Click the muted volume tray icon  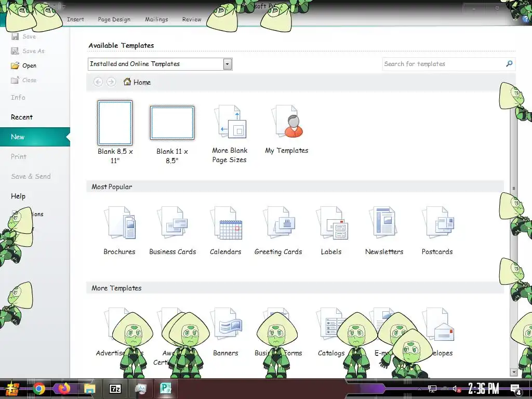[x=456, y=389]
